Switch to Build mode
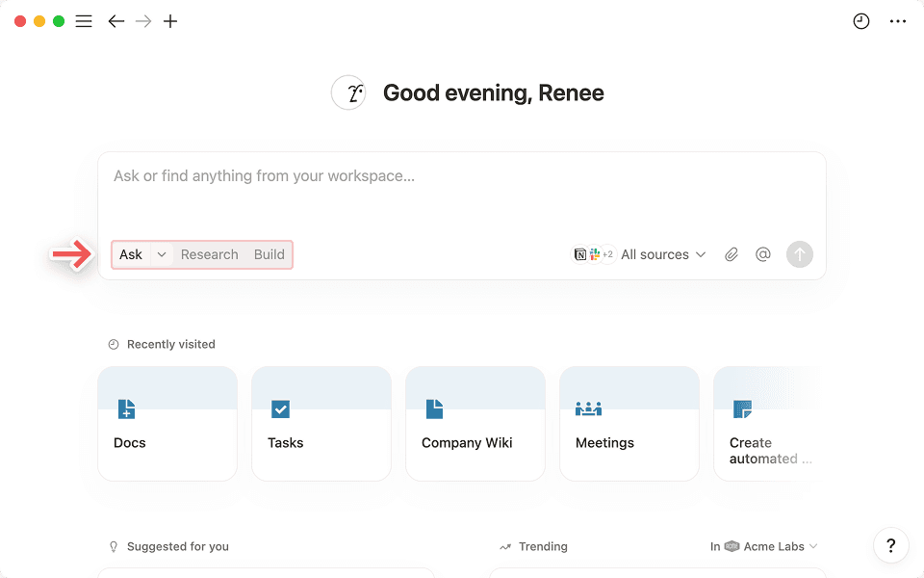Screen dimensions: 924x578 coord(269,254)
